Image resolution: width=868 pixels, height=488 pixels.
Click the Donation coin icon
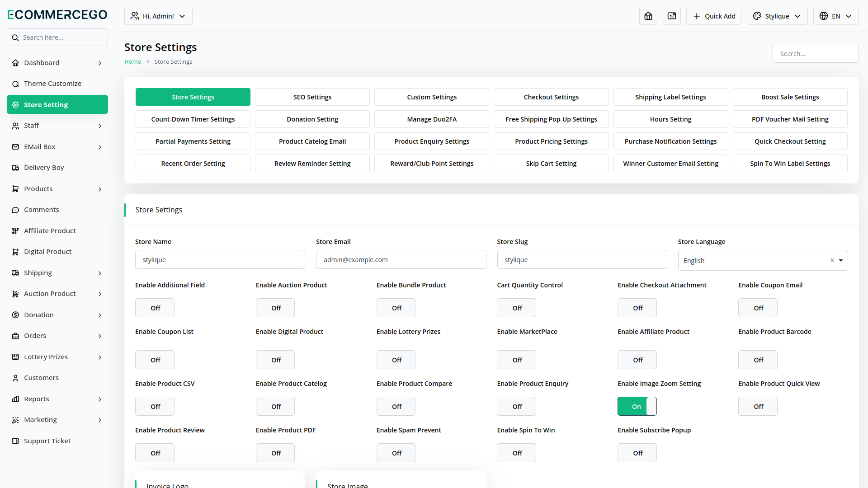(x=15, y=315)
